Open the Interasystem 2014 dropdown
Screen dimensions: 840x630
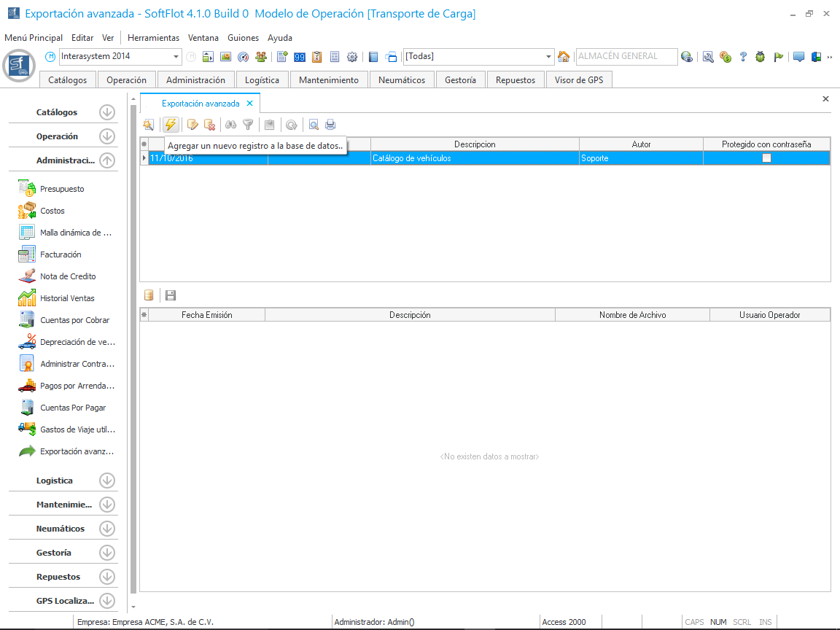coord(176,57)
